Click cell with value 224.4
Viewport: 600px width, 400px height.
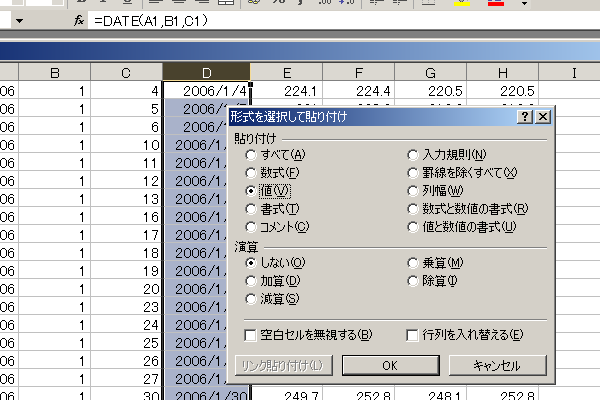pyautogui.click(x=359, y=91)
